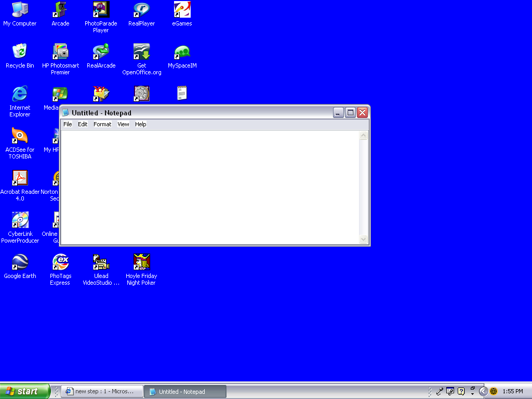Open the eGames shortcut
This screenshot has width=532, height=399.
coord(181,10)
